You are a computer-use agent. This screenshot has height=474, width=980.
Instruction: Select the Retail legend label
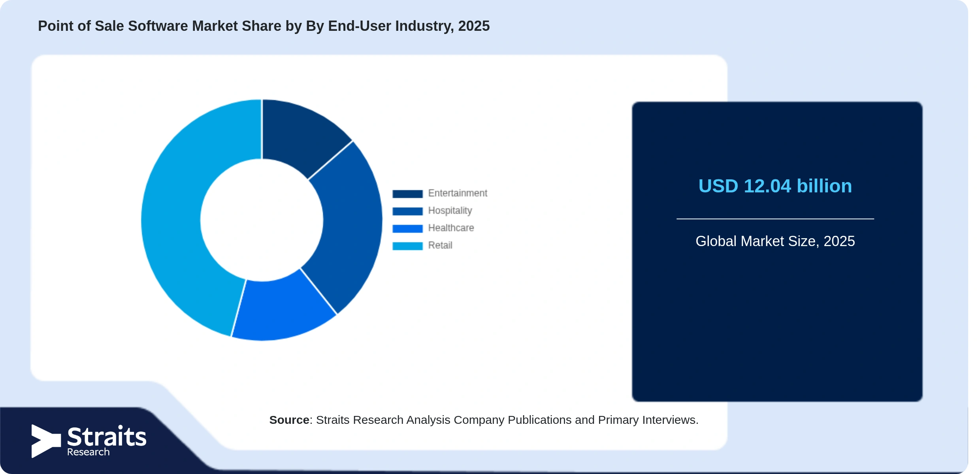click(x=440, y=245)
